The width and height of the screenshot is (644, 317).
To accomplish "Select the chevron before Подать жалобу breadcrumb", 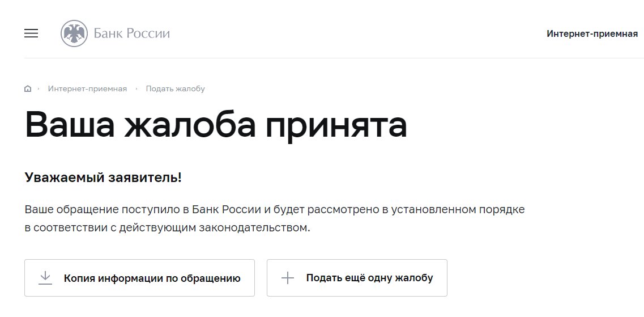I will click(x=137, y=89).
